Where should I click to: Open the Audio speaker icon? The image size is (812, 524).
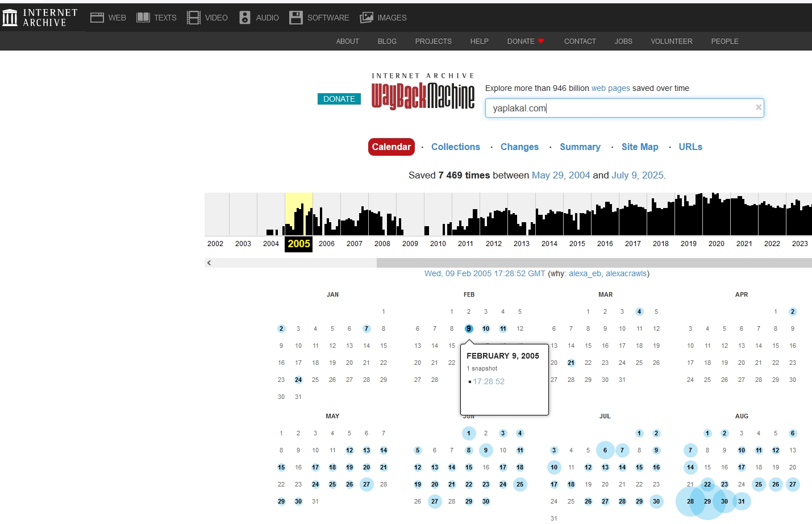coord(245,18)
